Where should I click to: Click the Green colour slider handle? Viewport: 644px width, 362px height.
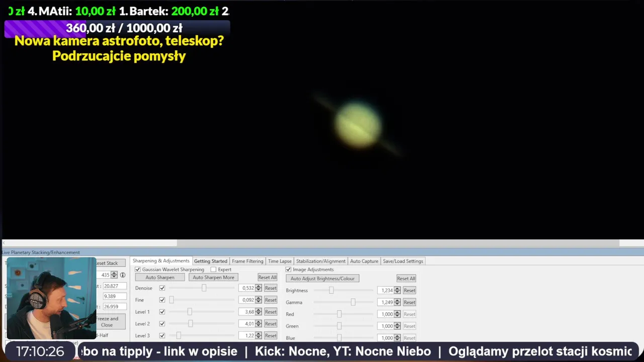(x=339, y=326)
